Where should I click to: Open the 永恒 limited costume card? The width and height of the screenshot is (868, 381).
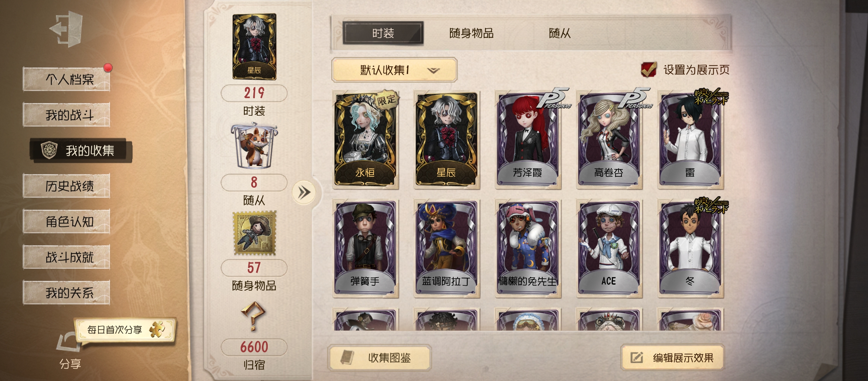[x=366, y=140]
